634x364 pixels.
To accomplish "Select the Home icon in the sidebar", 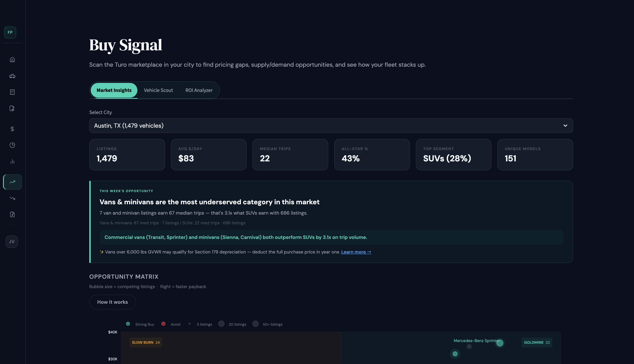I will coord(12,60).
